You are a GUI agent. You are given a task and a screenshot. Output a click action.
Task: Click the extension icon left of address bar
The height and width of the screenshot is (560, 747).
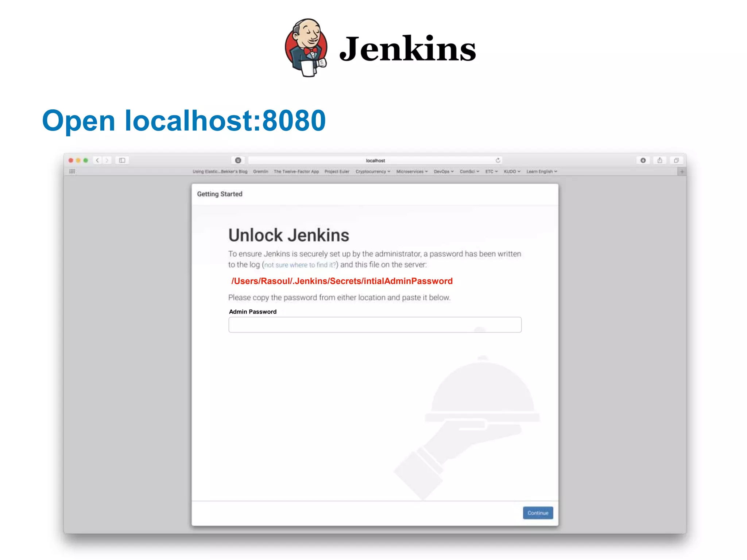[x=238, y=160]
